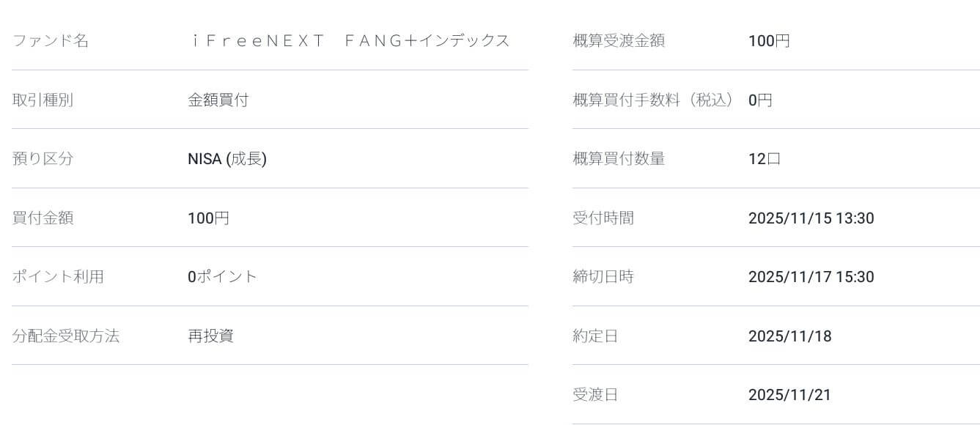Click the 受渡日 date 2025/11/21
Image resolution: width=980 pixels, height=425 pixels.
[789, 395]
